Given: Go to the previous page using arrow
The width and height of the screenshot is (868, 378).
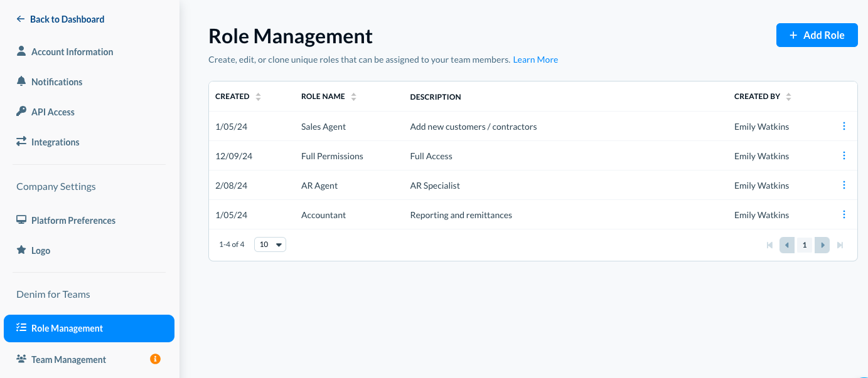Looking at the screenshot, I should pos(787,245).
